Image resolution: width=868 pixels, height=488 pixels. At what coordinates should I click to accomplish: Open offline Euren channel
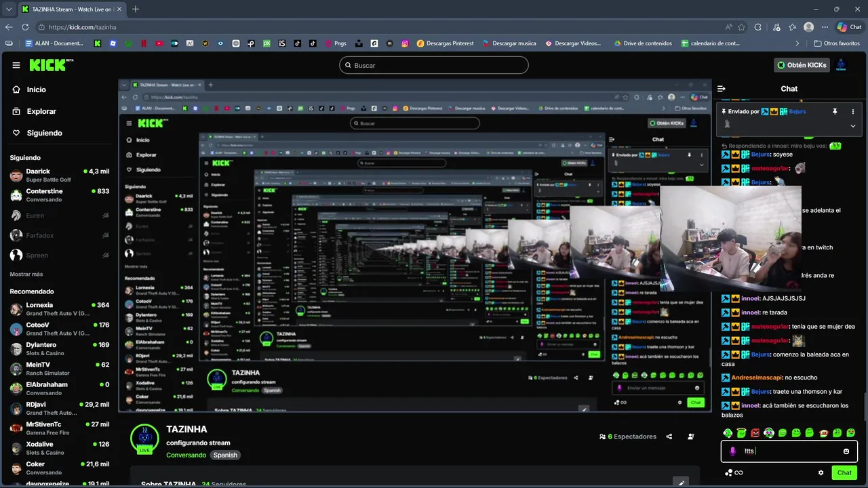[x=59, y=216]
